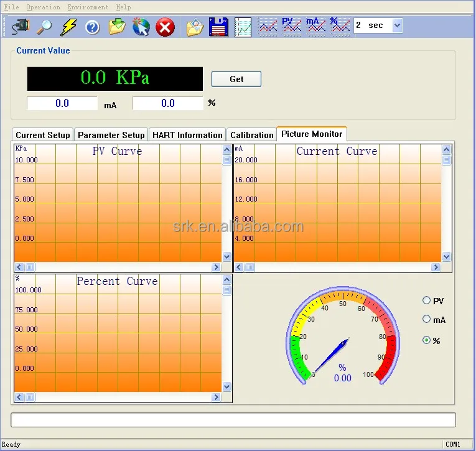Click the percent curve chart toolbar icon
476x451 pixels.
tap(339, 26)
